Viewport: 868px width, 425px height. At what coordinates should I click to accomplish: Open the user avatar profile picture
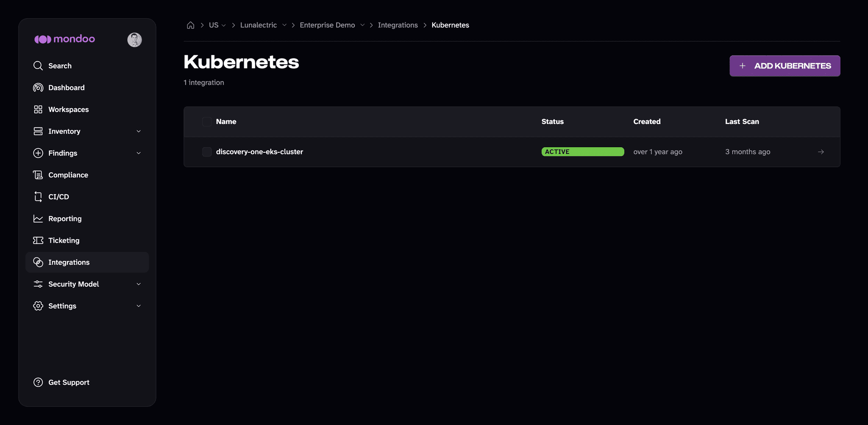pos(135,40)
